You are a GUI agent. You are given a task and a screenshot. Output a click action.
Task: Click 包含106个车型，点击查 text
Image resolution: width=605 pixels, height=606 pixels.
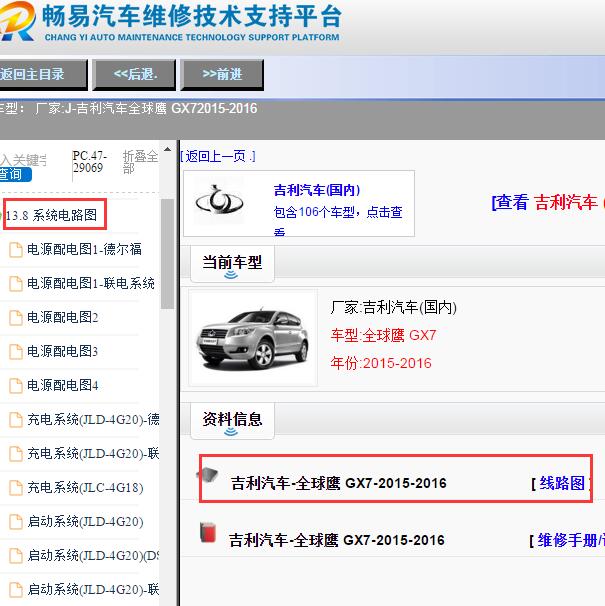click(338, 212)
